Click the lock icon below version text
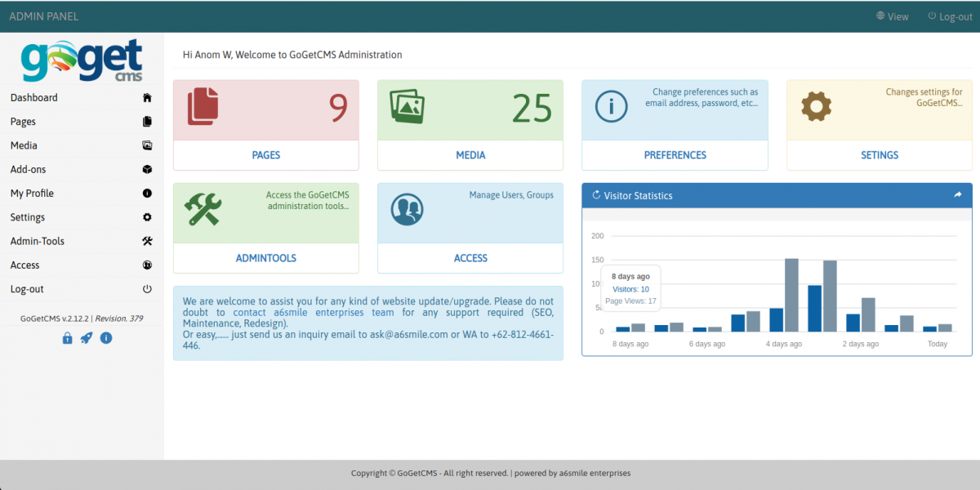This screenshot has width=980, height=490. pos(67,338)
